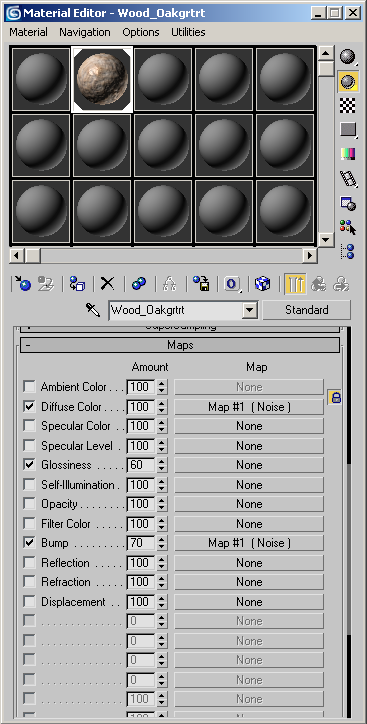Enable the Opacity map checkbox

(30, 504)
